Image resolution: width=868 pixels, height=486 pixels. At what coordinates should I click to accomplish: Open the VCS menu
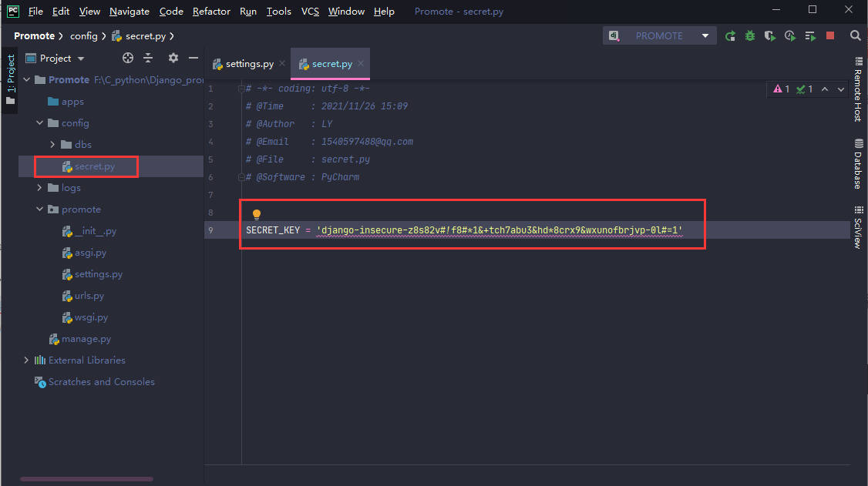pos(310,11)
